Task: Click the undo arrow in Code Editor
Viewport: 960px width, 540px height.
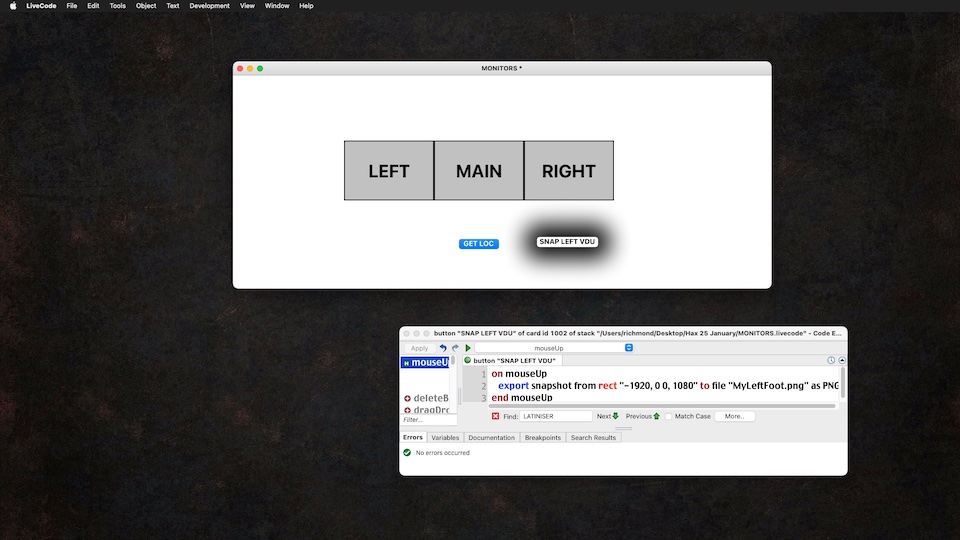Action: 443,348
